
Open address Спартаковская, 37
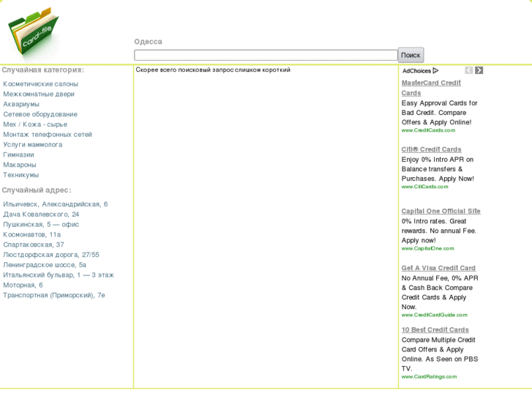tap(34, 245)
